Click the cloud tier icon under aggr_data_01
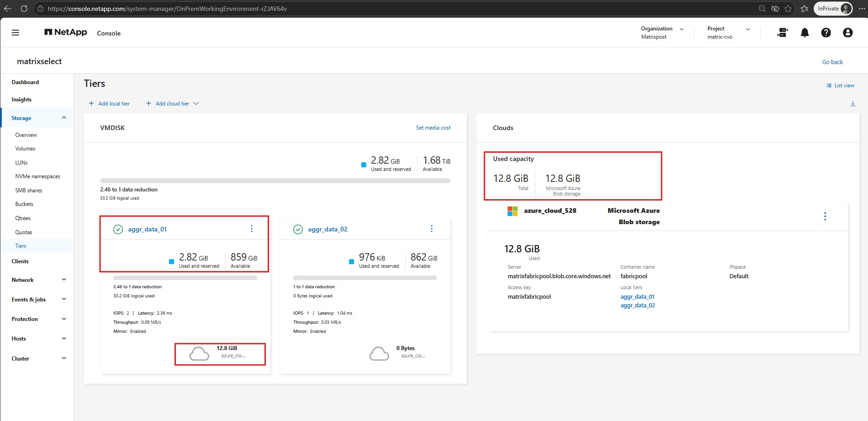 point(199,354)
